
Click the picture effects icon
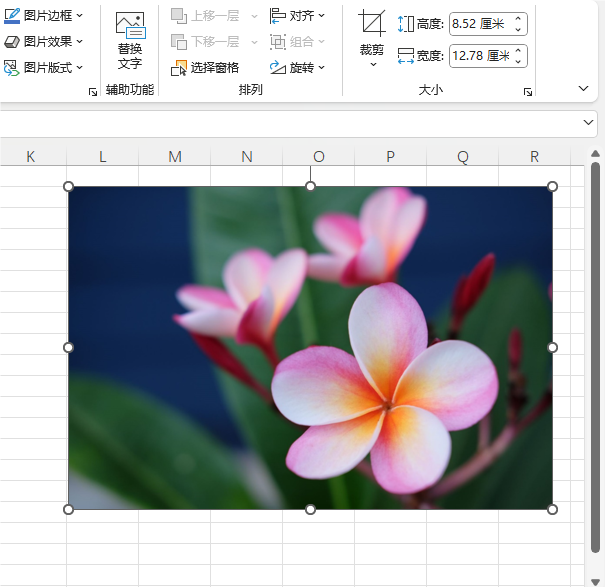tap(12, 41)
